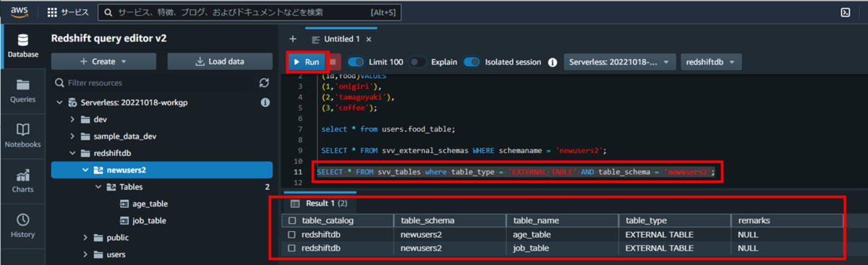Click line 9 svv_external_schemas query

coord(464,150)
